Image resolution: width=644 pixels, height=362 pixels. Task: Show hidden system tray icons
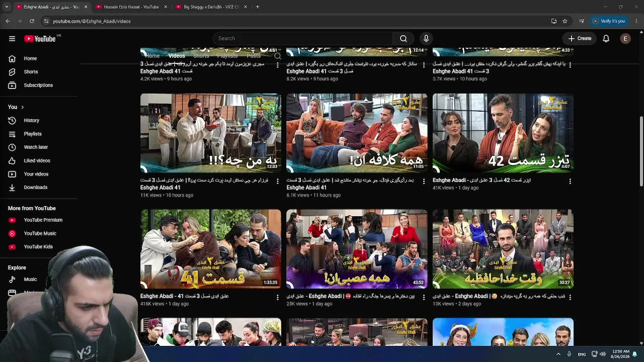tap(558, 354)
